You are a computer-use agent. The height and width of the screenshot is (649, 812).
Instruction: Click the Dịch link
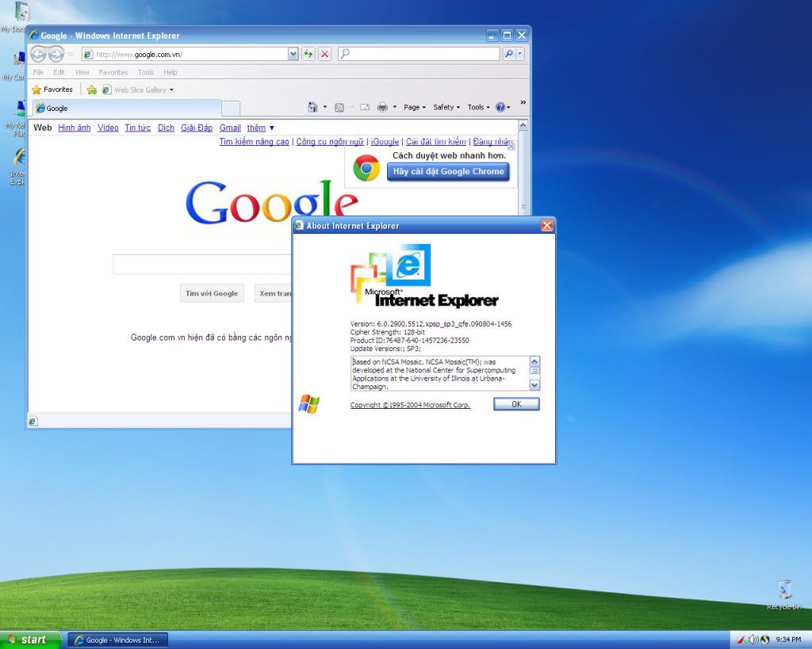(166, 128)
